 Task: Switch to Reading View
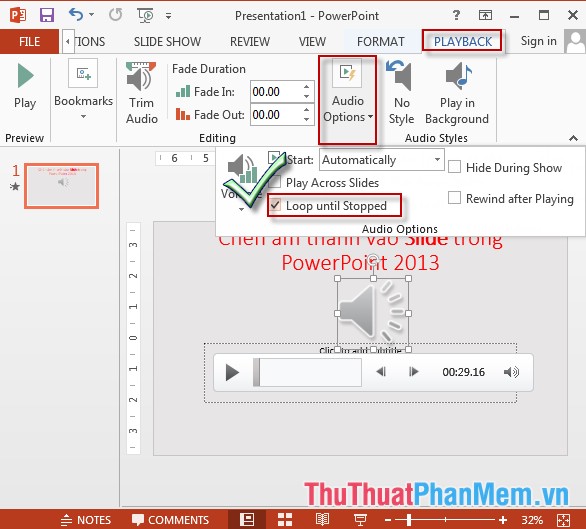coord(322,520)
